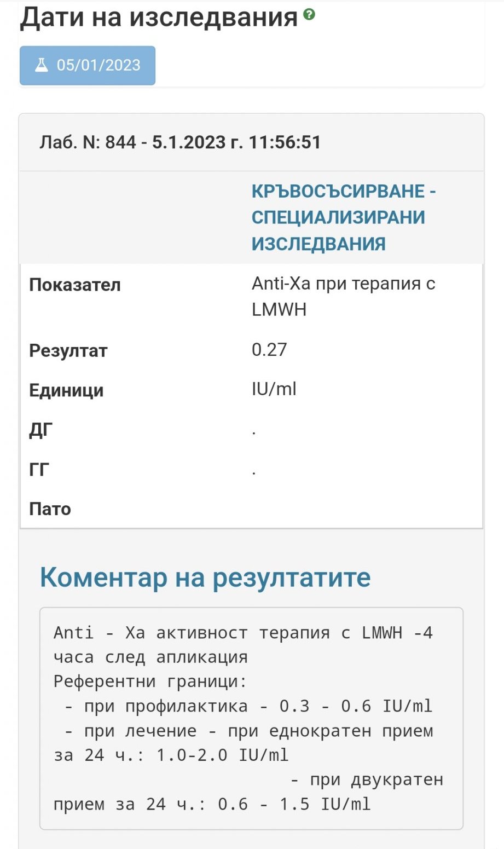This screenshot has width=504, height=849.
Task: Click the Показател row label
Action: coord(75,285)
